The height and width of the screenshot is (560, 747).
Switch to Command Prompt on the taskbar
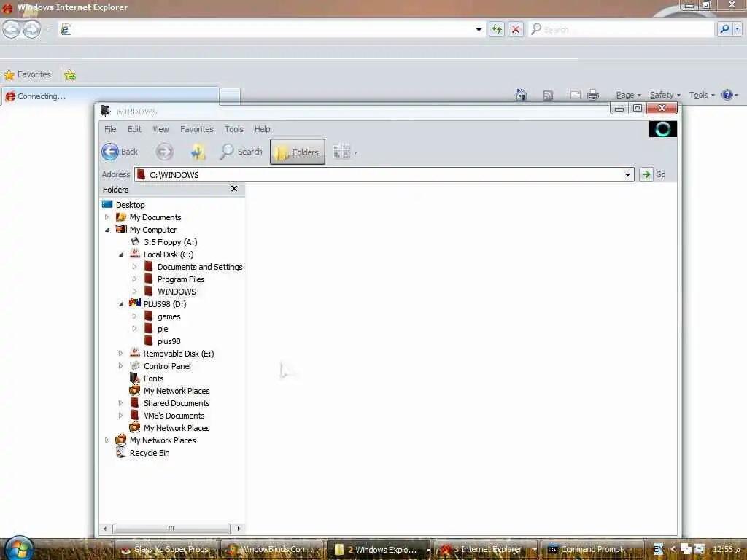(592, 549)
